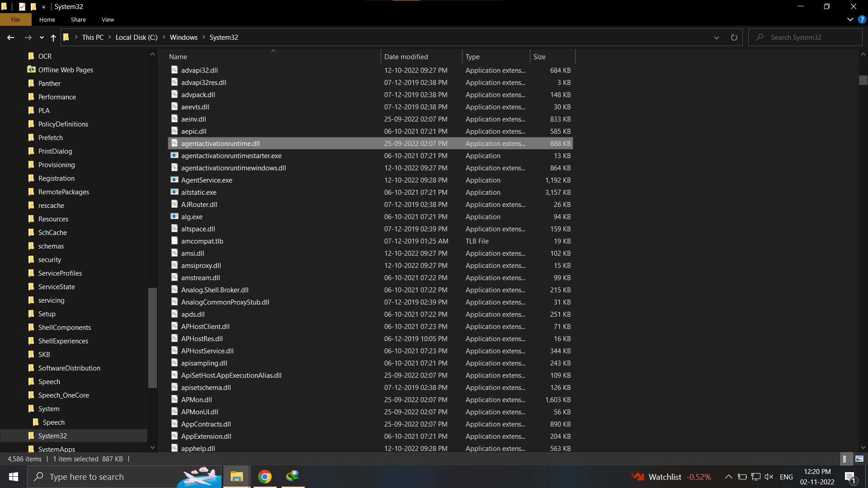This screenshot has height=488, width=868.
Task: Click the AgentService.exe application icon
Action: tap(175, 180)
